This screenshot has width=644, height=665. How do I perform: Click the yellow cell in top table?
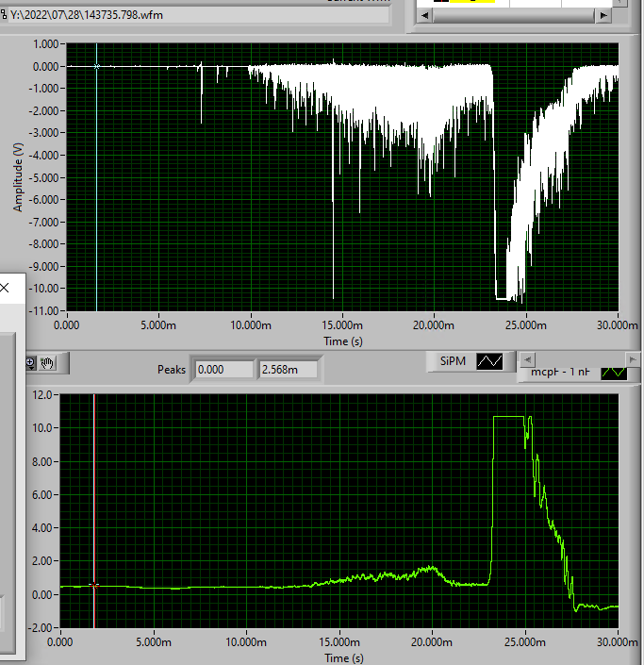(471, 1)
